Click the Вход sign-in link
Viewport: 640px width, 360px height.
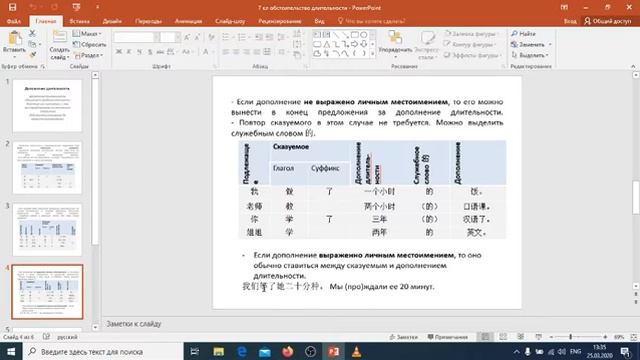tap(570, 21)
